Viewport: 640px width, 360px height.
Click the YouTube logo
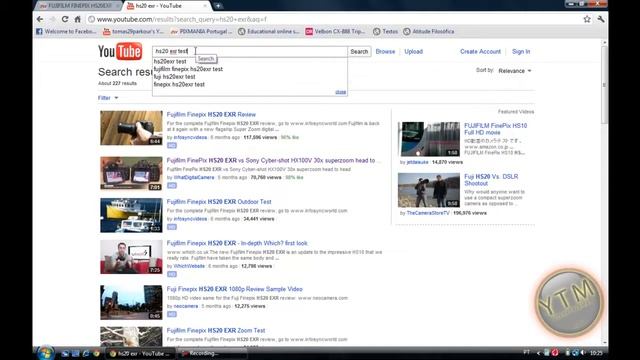120,51
